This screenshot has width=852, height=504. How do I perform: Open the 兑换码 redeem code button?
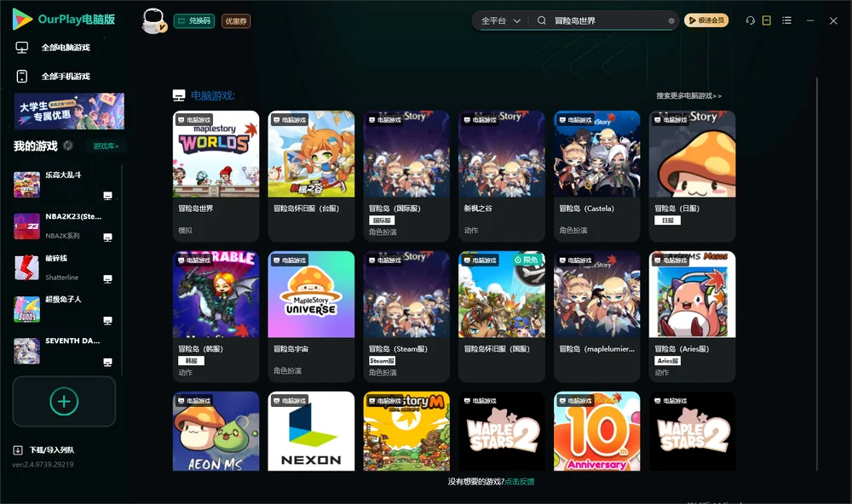[x=194, y=20]
